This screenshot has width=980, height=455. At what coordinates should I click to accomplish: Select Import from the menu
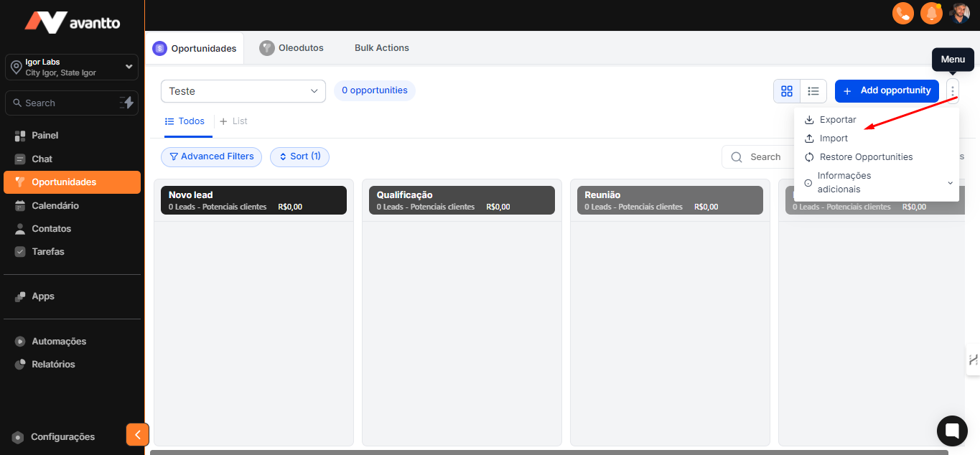(x=834, y=139)
